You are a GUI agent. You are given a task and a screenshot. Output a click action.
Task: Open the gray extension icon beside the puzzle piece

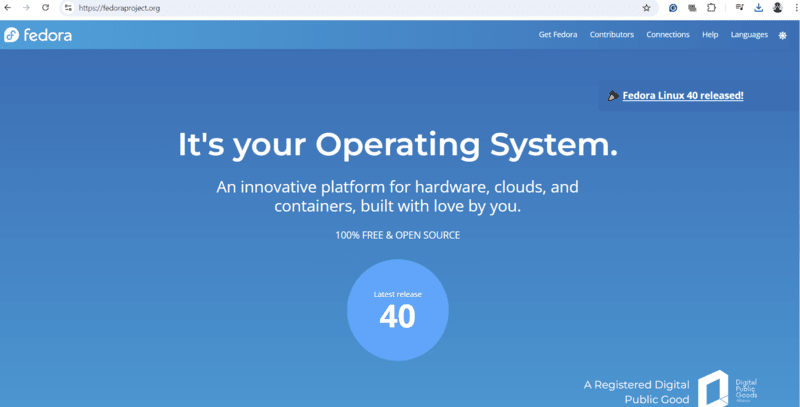[x=692, y=8]
